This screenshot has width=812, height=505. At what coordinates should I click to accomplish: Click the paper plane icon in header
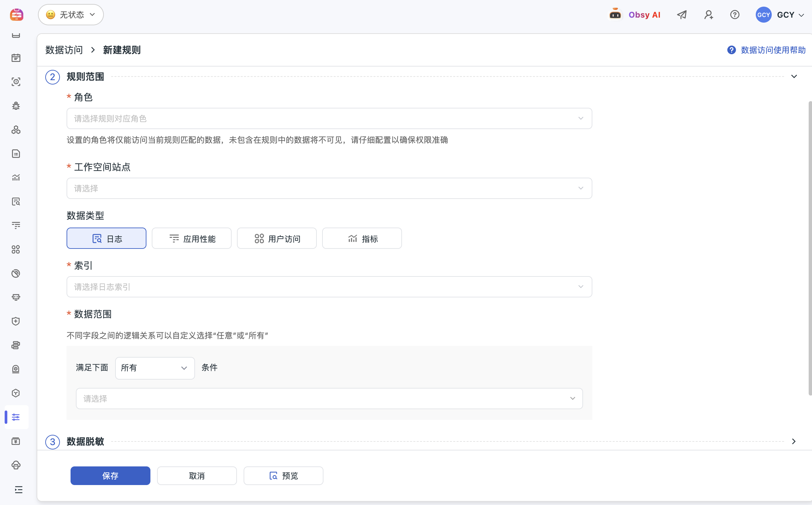682,15
